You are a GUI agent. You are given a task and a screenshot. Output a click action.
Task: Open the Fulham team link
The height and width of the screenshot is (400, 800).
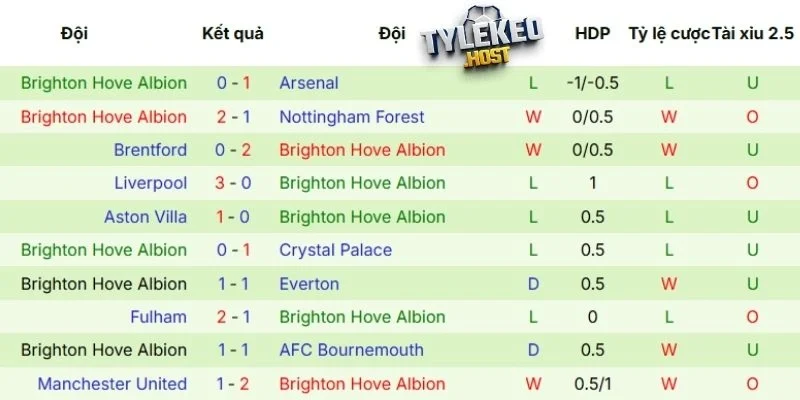pyautogui.click(x=158, y=317)
